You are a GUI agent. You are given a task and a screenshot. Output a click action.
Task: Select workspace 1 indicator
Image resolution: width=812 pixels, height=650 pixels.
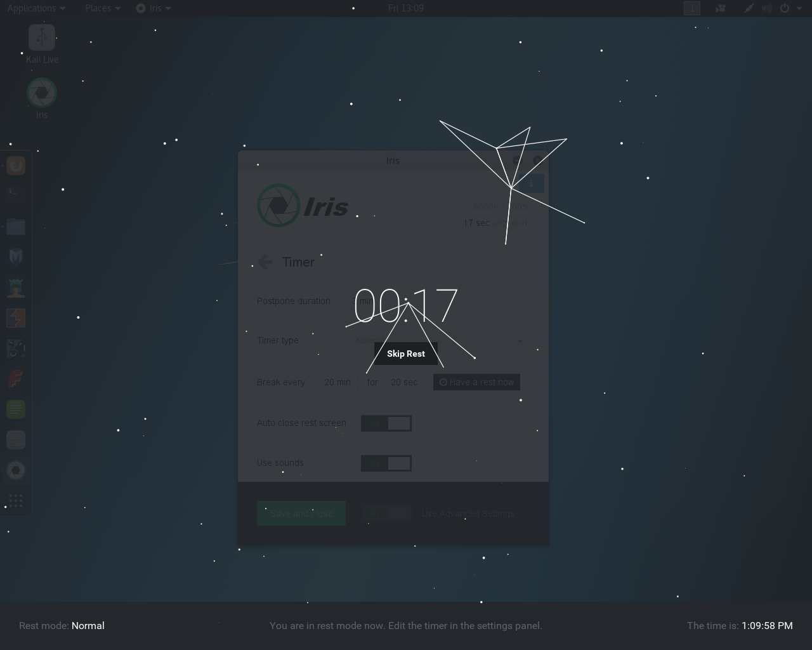click(692, 8)
